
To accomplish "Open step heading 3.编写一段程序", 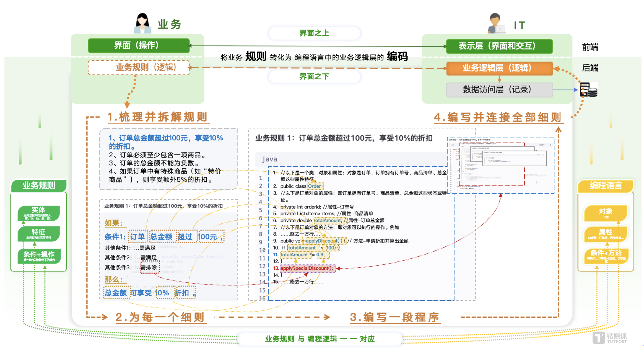I will pos(395,317).
